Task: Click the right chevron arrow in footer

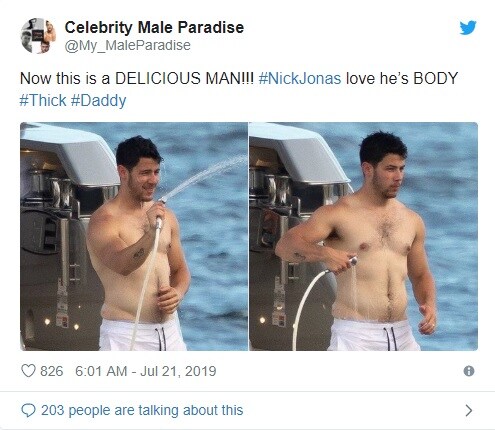Action: click(469, 410)
